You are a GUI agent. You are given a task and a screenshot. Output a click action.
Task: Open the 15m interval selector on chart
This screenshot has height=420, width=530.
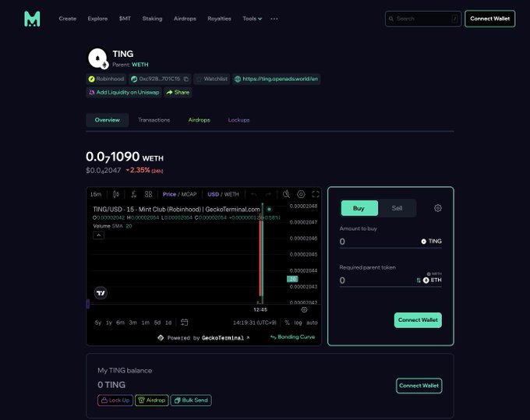[96, 194]
